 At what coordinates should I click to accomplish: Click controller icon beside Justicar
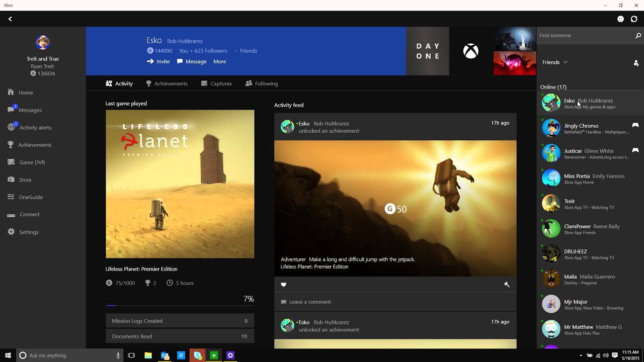coord(635,150)
